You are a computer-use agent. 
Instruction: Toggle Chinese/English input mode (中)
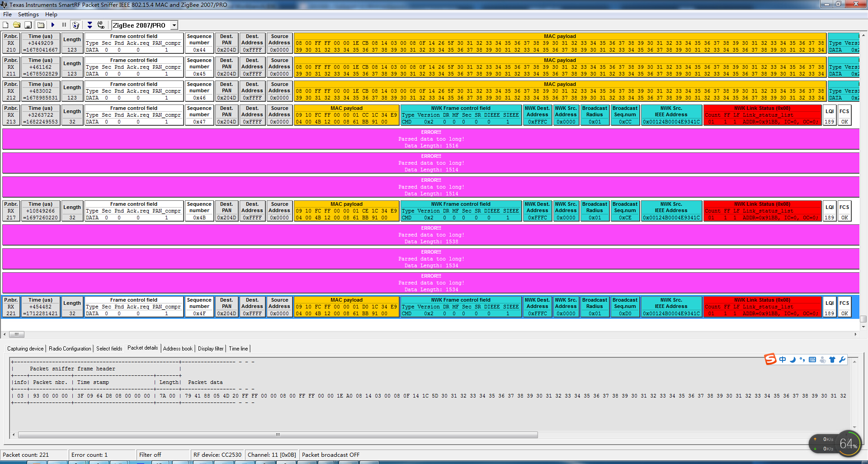(783, 360)
